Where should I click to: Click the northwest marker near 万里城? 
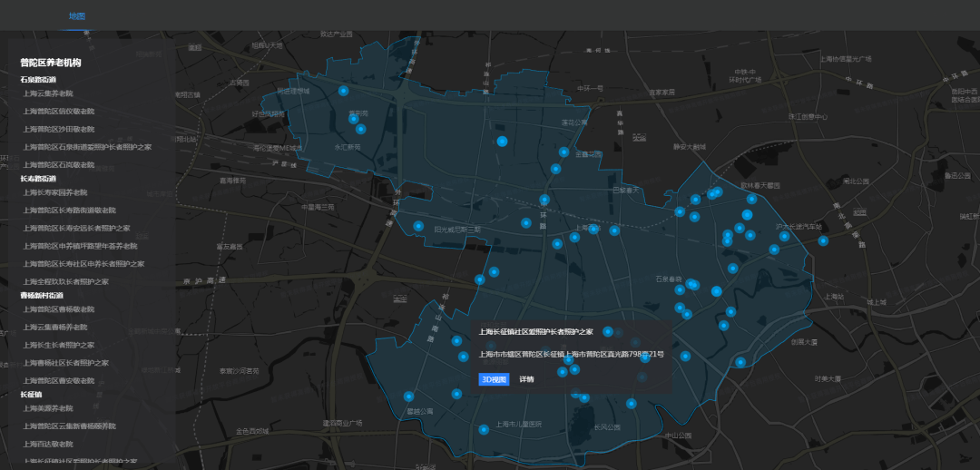343,91
